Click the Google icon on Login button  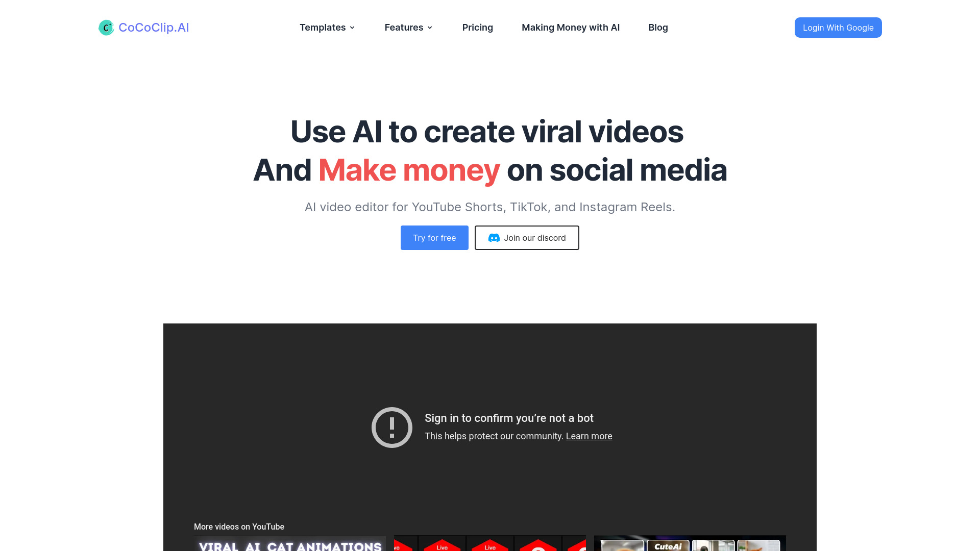[839, 28]
